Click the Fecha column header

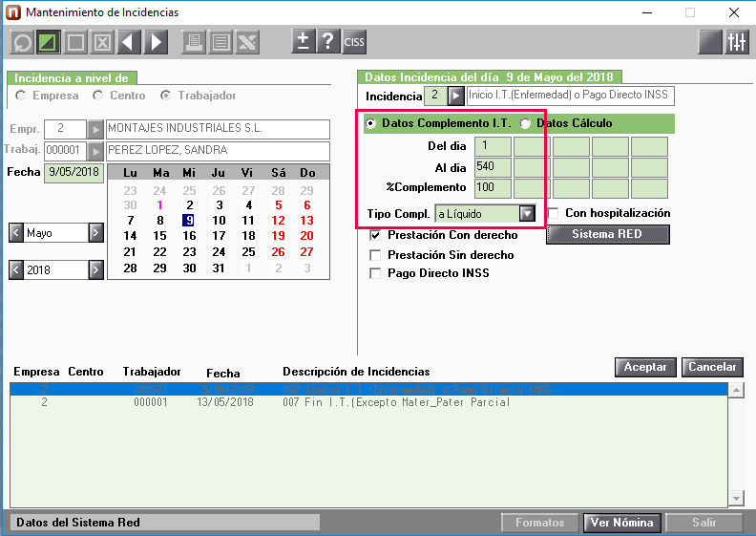point(223,373)
